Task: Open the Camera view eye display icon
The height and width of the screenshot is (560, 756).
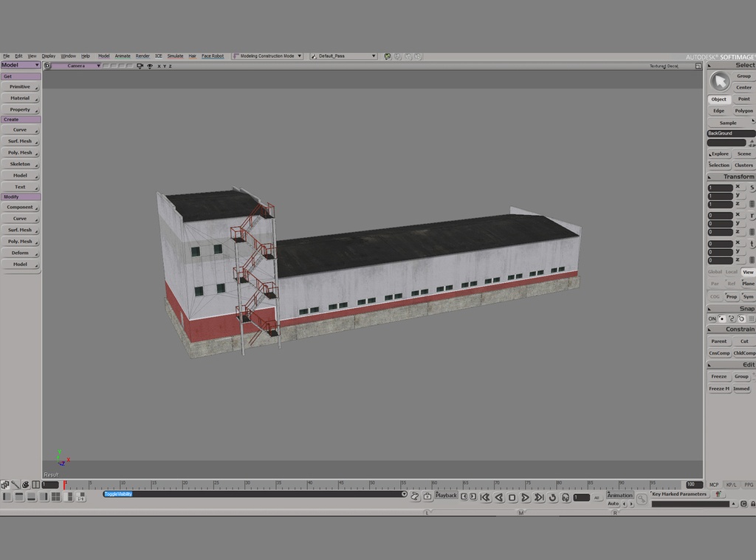Action: coord(150,66)
